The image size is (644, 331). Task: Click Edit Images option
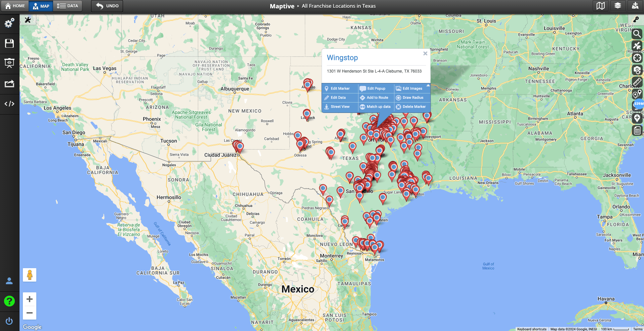pos(412,88)
